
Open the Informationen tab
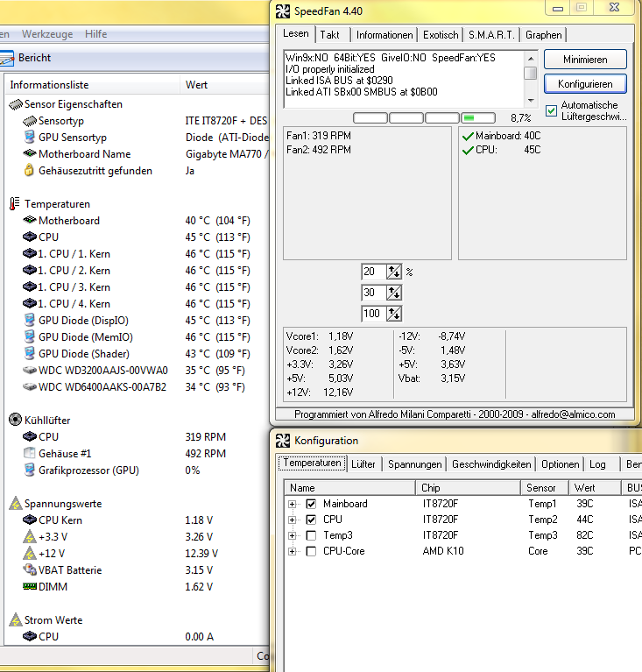[384, 35]
